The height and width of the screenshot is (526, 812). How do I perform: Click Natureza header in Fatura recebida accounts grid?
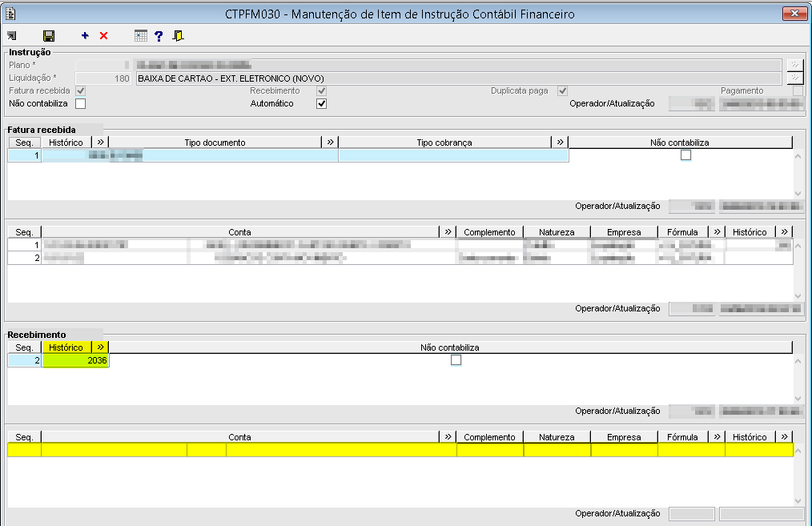tap(557, 232)
